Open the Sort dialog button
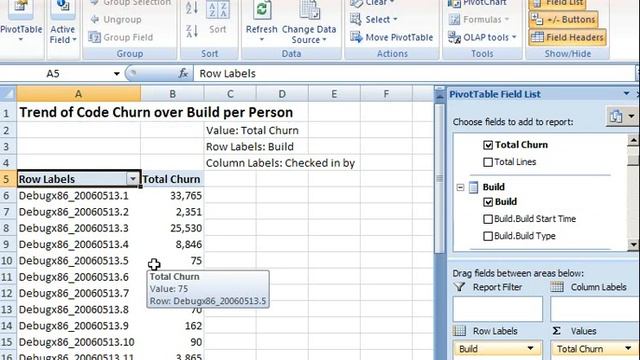Screen dimensions: 640x360 (218, 18)
